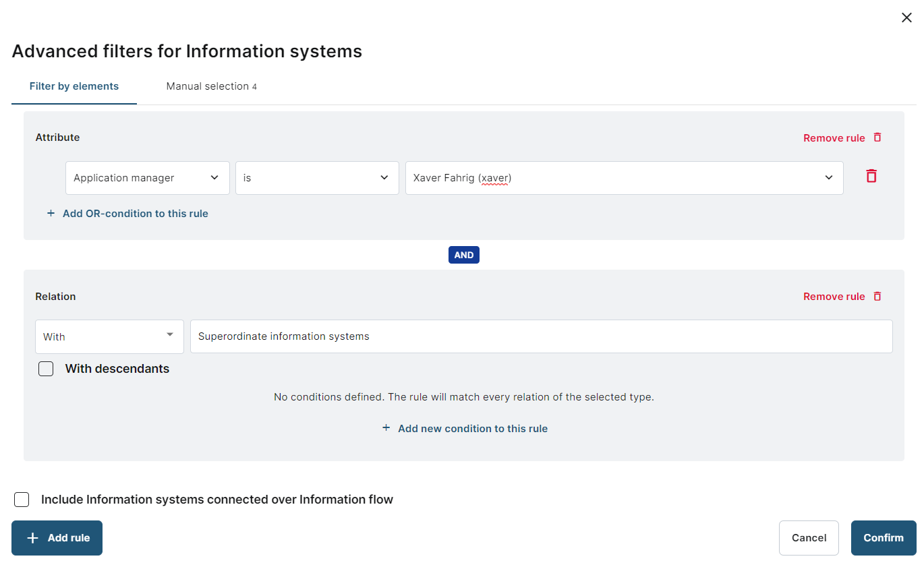This screenshot has height=569, width=924.
Task: Enable the With descendants checkbox
Action: (x=46, y=369)
